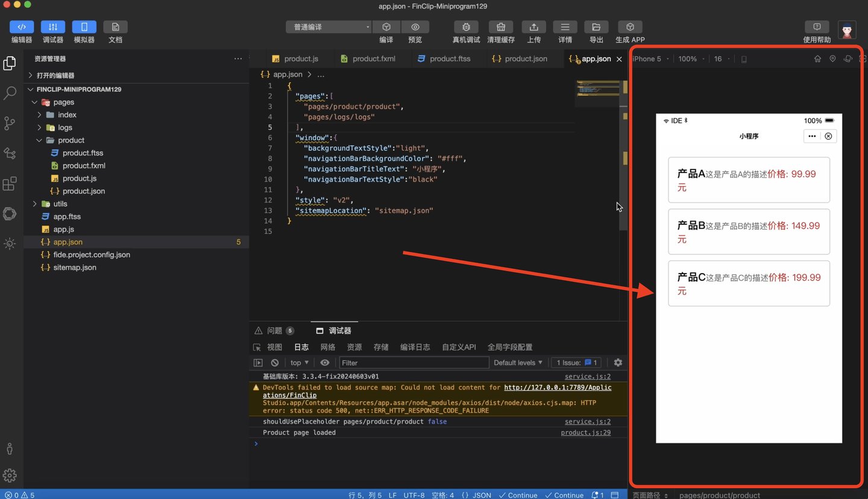
Task: Toggle the 调试器 panel button
Action: (x=53, y=27)
